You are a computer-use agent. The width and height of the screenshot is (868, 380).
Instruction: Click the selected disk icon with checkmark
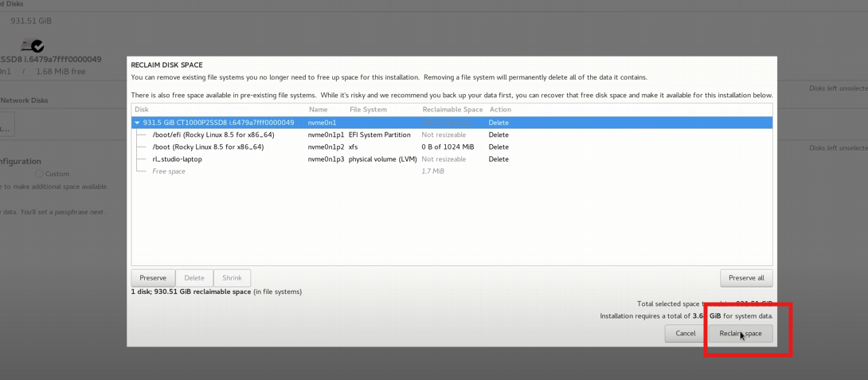[32, 45]
